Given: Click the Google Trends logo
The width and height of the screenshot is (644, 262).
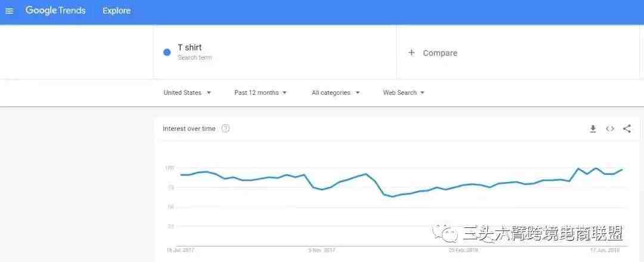Looking at the screenshot, I should 55,11.
